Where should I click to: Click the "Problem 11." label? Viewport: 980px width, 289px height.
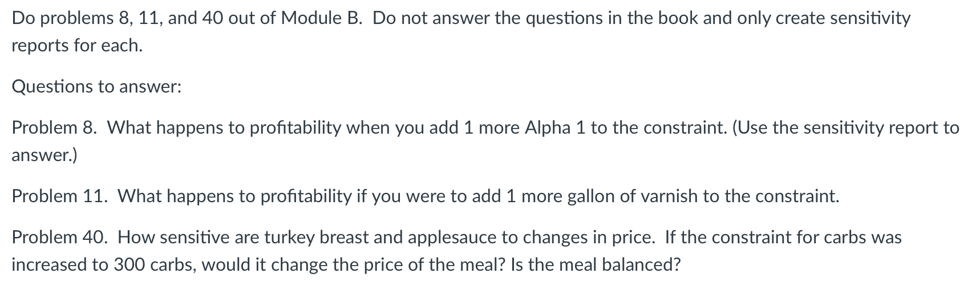(x=60, y=196)
